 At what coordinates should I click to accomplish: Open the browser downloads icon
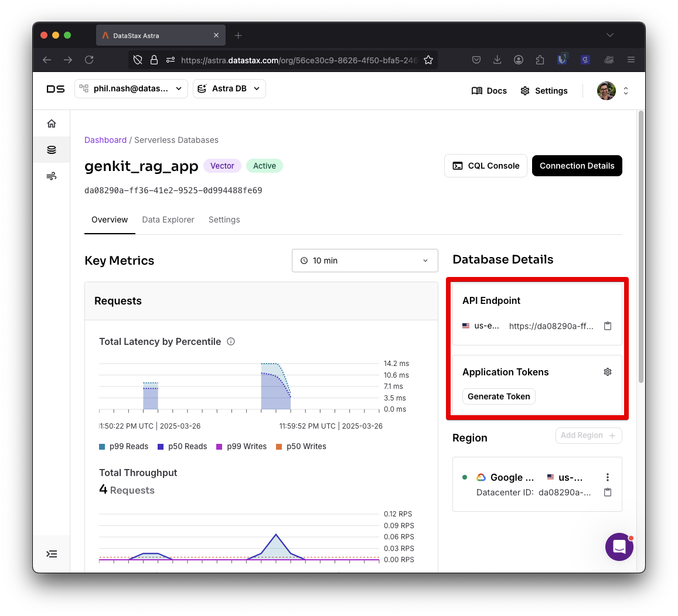click(x=498, y=60)
